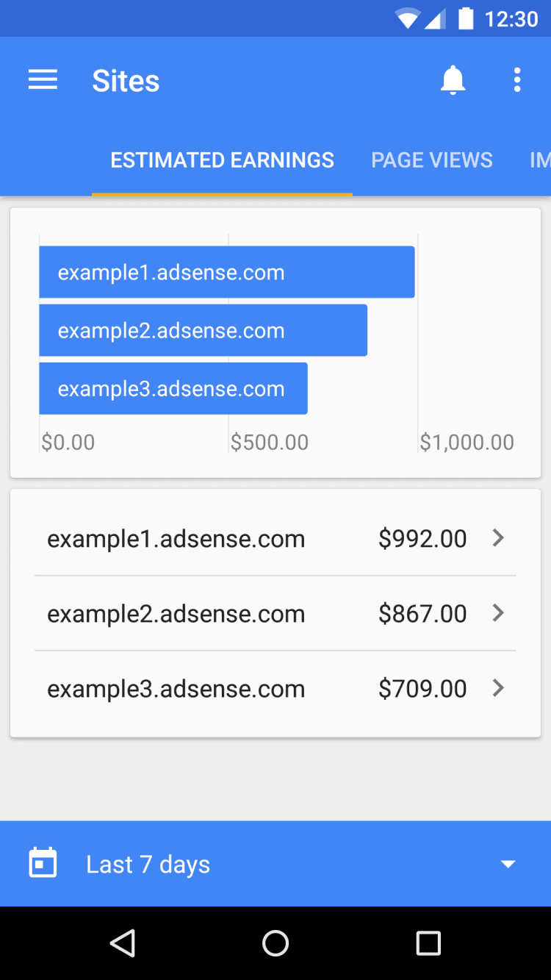This screenshot has height=980, width=551.
Task: Expand the date range dropdown arrow
Action: (x=508, y=864)
